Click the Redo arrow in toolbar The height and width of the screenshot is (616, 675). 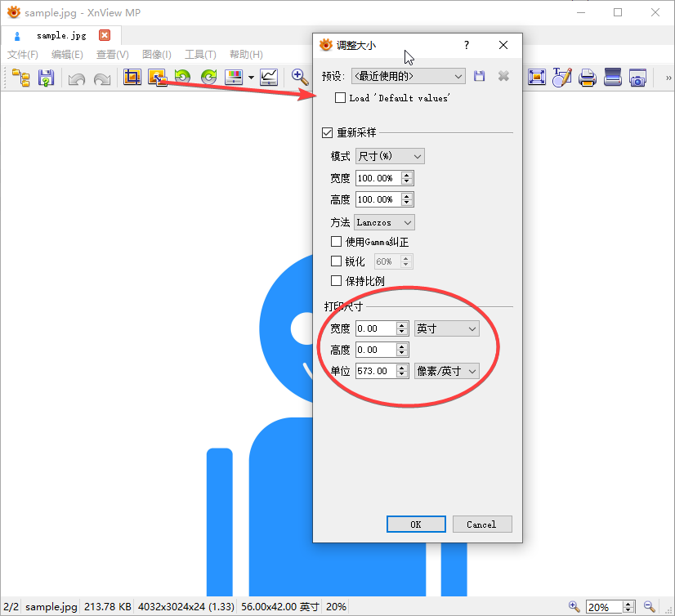(102, 79)
